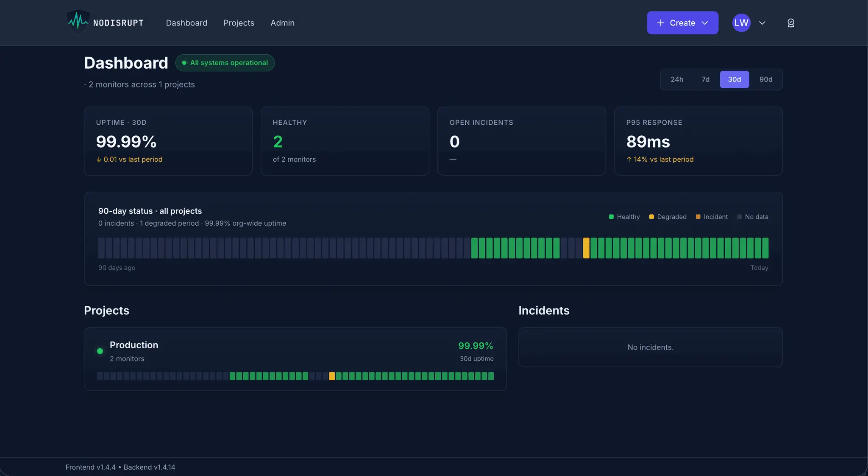Open the Create dropdown button
The width and height of the screenshot is (868, 476).
682,23
